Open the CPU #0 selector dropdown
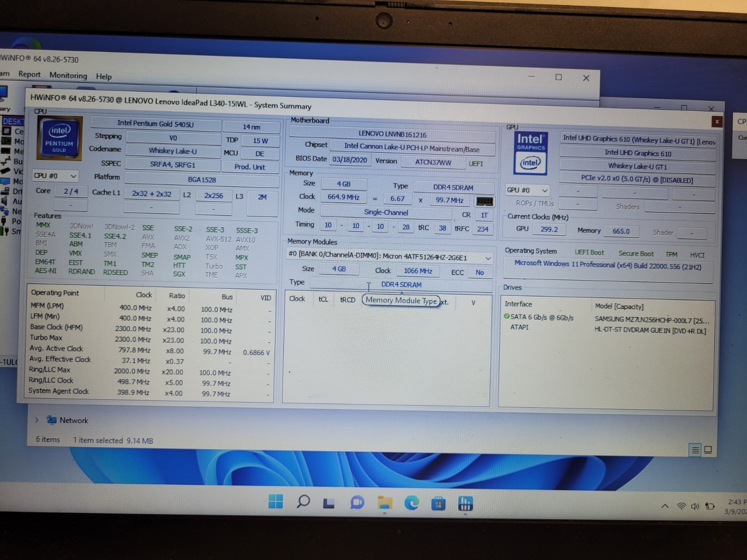Viewport: 747px width, 560px height. [x=55, y=176]
